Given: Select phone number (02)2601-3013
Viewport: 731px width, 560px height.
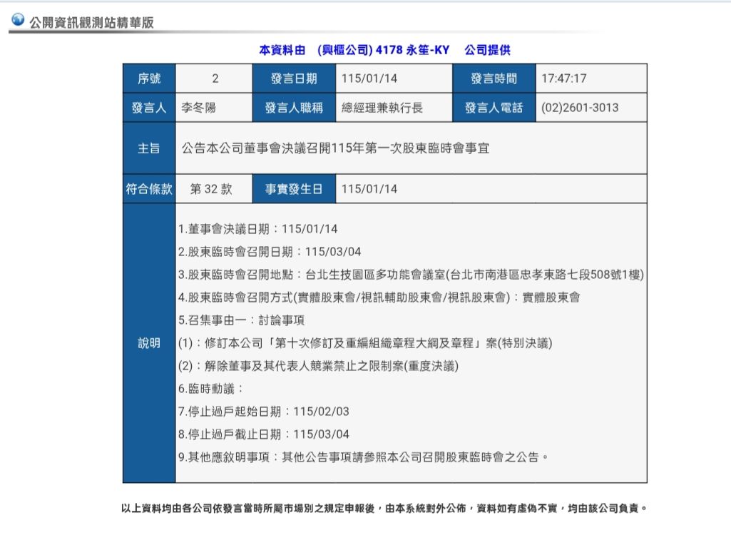Looking at the screenshot, I should tap(580, 108).
